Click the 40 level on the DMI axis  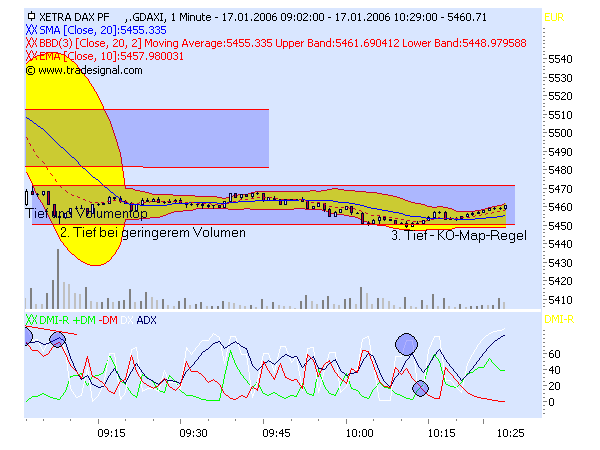pyautogui.click(x=554, y=370)
